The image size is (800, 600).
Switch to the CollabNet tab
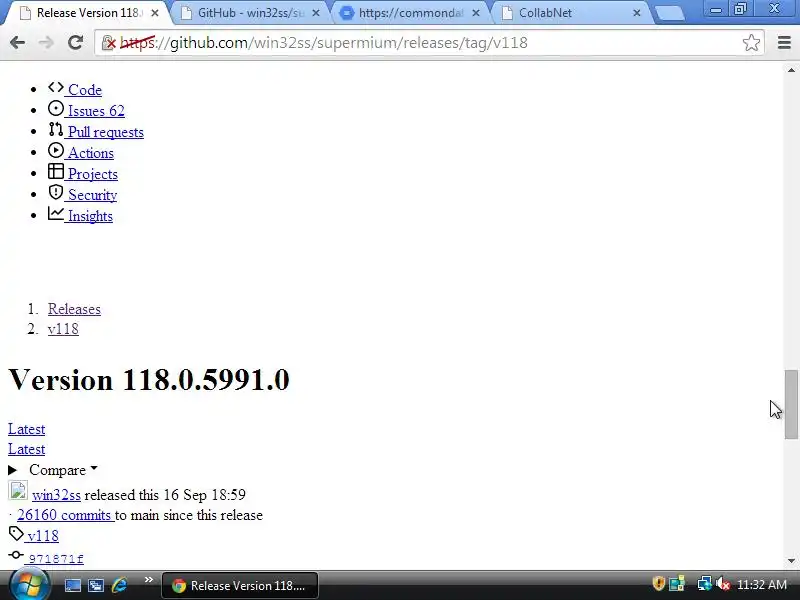tap(571, 13)
